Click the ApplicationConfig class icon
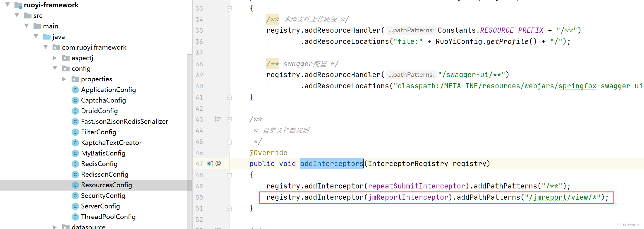Screen dimensions: 644x229 tap(75, 90)
